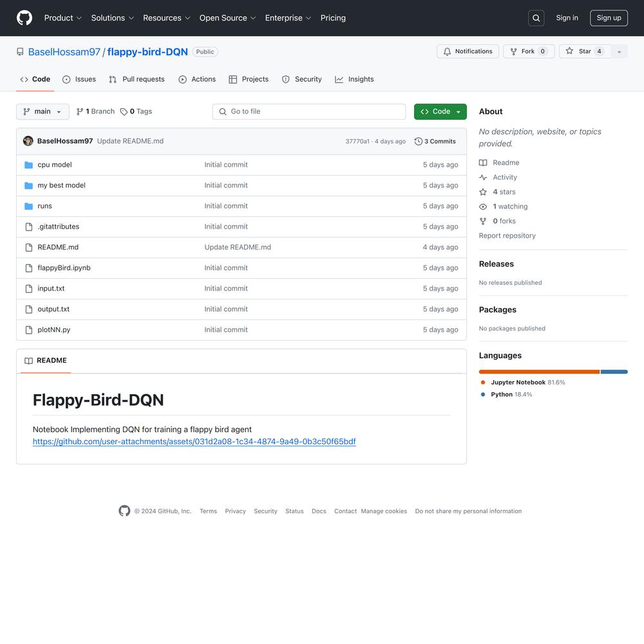This screenshot has width=644, height=644.
Task: Click the GitHub logo in the footer
Action: click(x=124, y=511)
